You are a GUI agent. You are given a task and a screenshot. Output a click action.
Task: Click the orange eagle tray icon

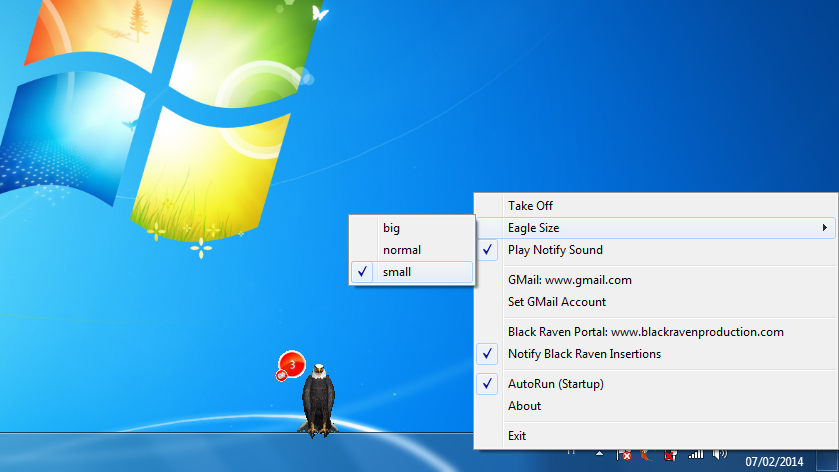pos(646,455)
